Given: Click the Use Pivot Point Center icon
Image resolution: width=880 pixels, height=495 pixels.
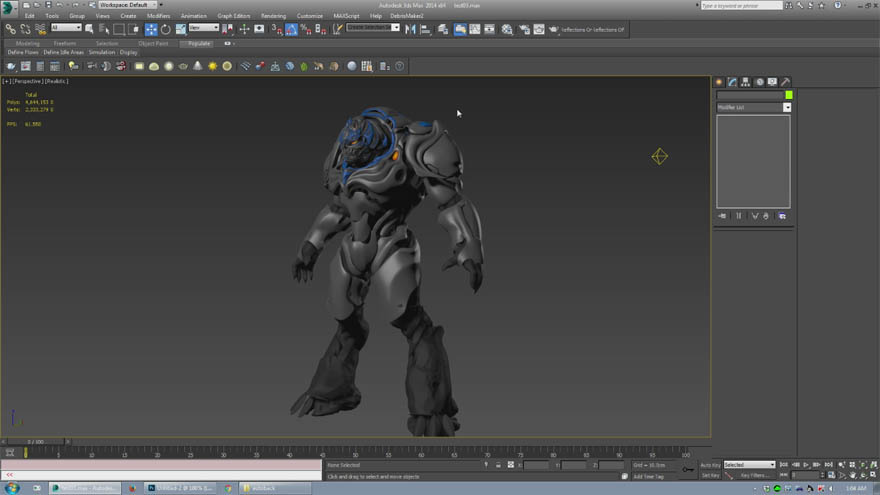Looking at the screenshot, I should click(227, 29).
